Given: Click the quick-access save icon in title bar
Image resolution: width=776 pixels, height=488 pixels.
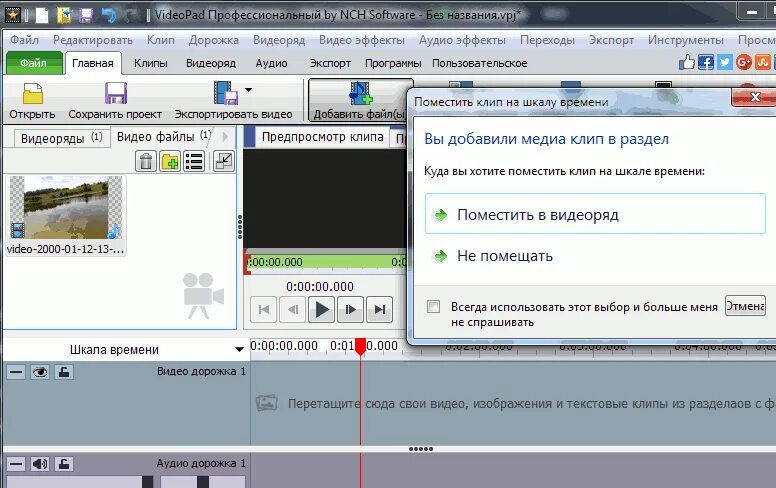Looking at the screenshot, I should 86,15.
